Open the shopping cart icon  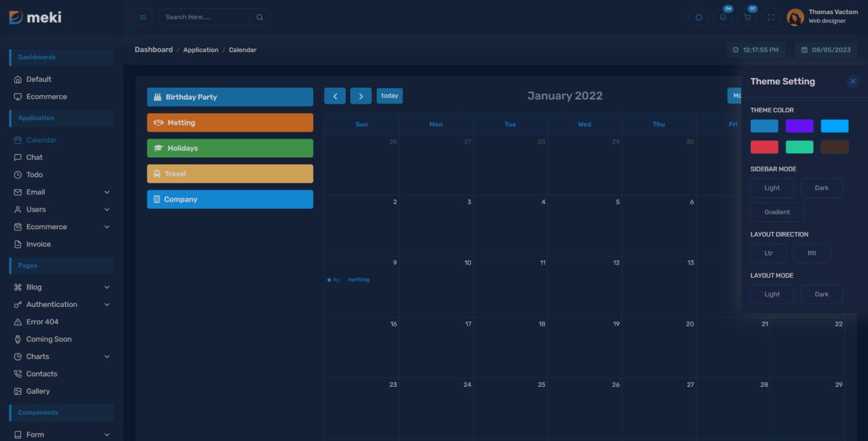click(x=747, y=17)
